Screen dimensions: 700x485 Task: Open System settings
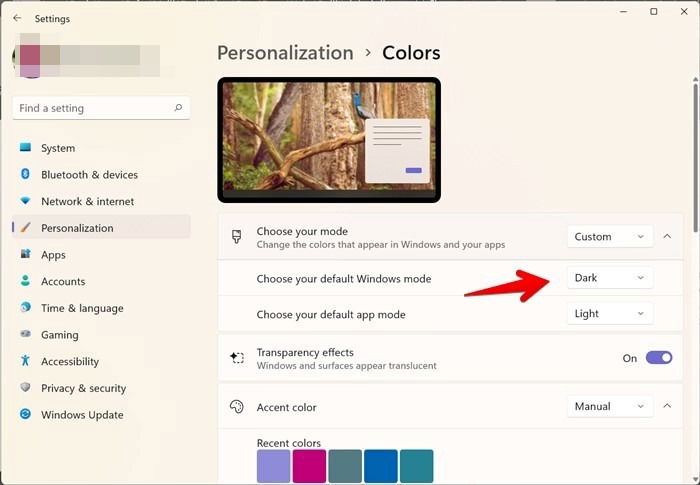coord(102,148)
